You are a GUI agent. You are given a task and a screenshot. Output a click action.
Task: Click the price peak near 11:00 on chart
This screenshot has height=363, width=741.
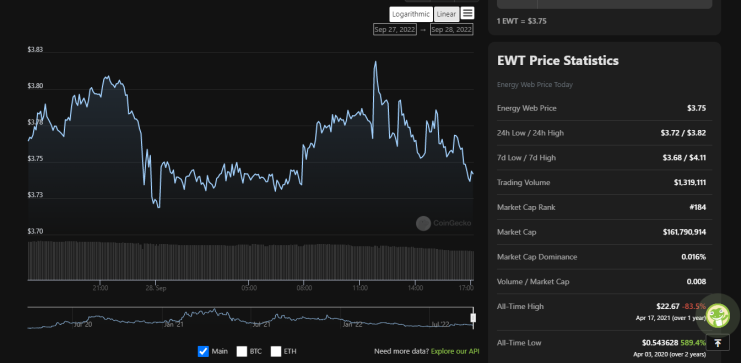click(x=375, y=62)
